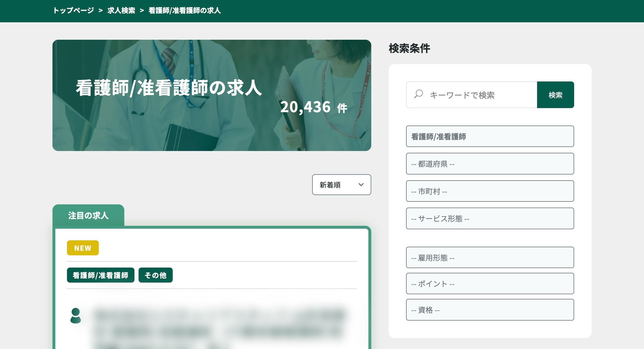The height and width of the screenshot is (349, 644).
Task: Expand the 市町村 city selector
Action: click(490, 191)
